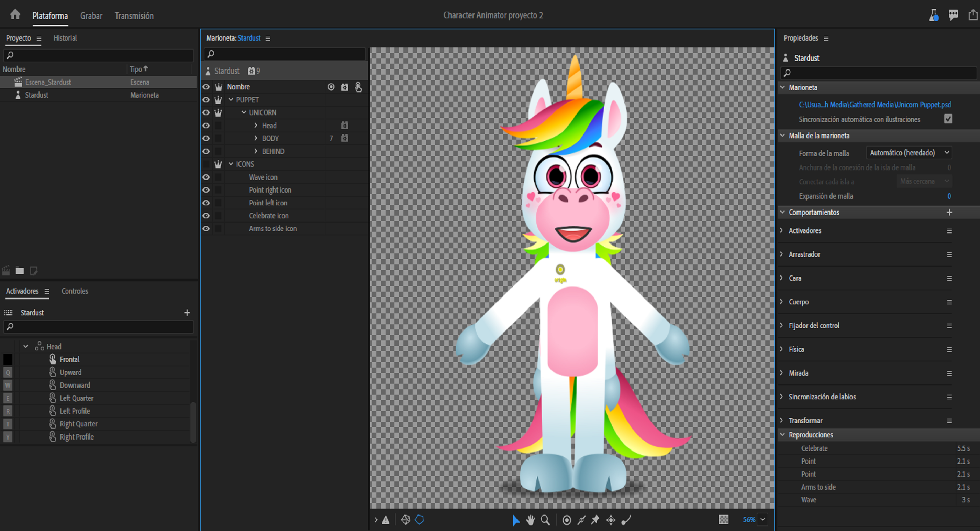
Task: Click the New Scene clapperboard icon in Proyecto panel
Action: [6, 271]
